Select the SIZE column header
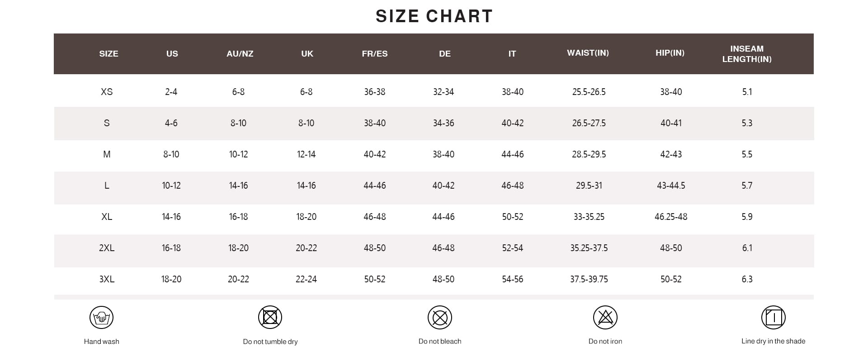Viewport: 868px width, 362px height. point(108,54)
